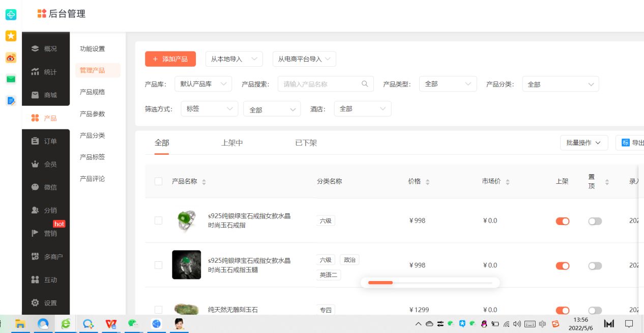This screenshot has height=333, width=644.
Task: Open the 批量操作 dropdown
Action: (x=583, y=143)
